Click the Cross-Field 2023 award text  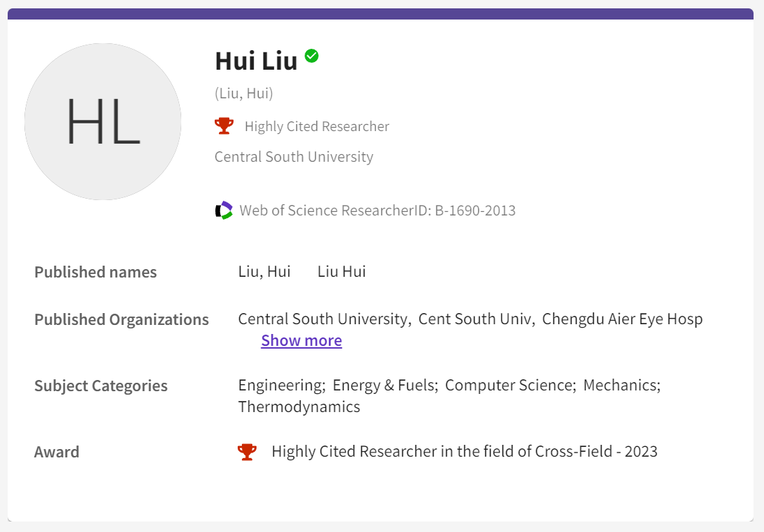[464, 452]
